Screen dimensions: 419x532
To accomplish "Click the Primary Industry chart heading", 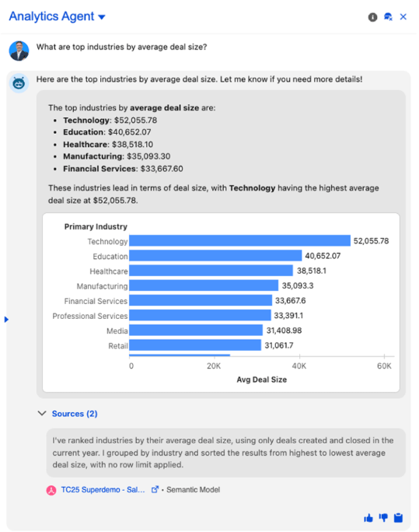I will click(96, 226).
